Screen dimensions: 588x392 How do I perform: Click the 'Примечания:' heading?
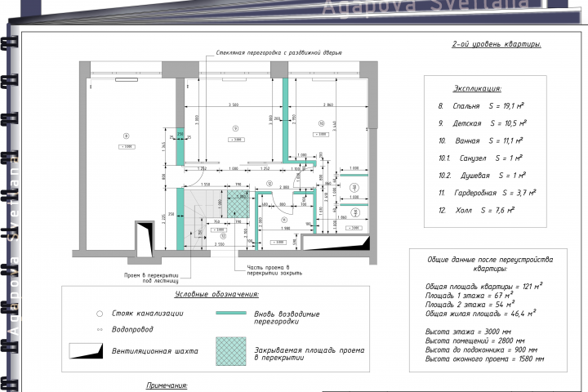[x=167, y=385]
